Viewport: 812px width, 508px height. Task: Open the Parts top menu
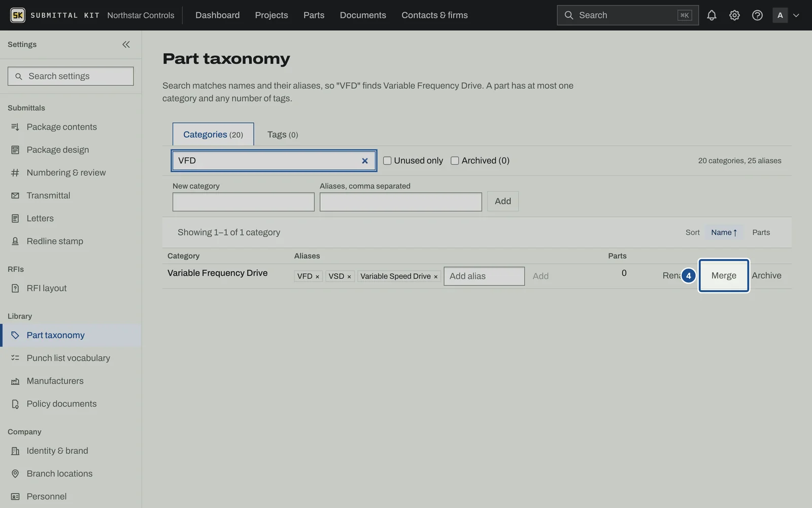314,15
